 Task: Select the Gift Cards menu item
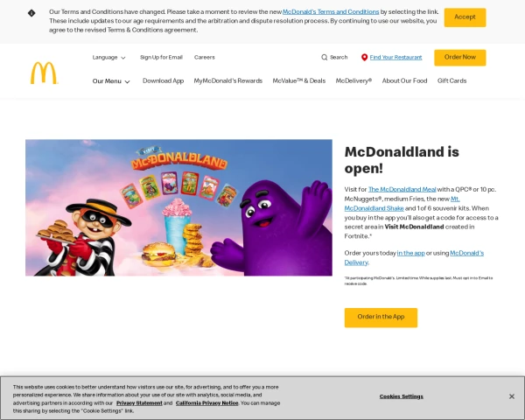451,81
